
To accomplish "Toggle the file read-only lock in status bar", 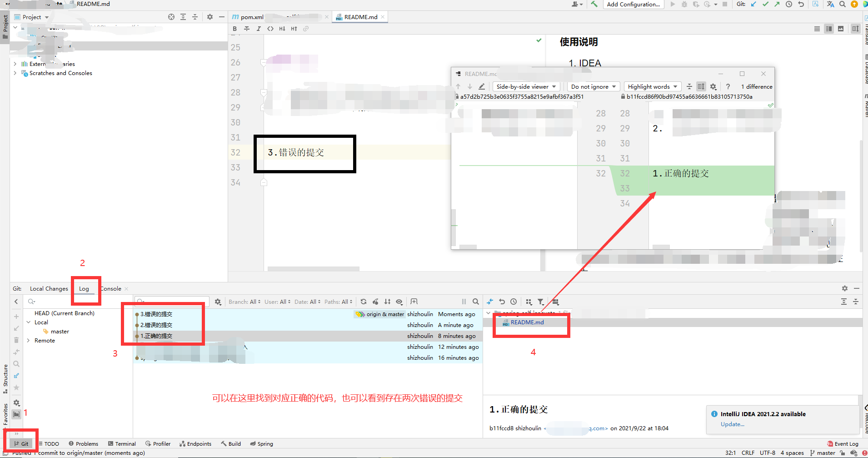I will click(843, 453).
